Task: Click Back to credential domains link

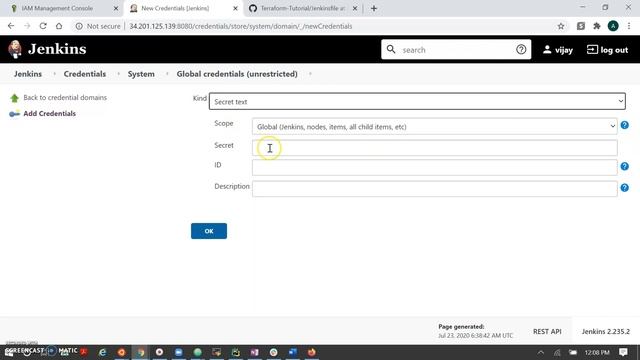Action: [65, 98]
